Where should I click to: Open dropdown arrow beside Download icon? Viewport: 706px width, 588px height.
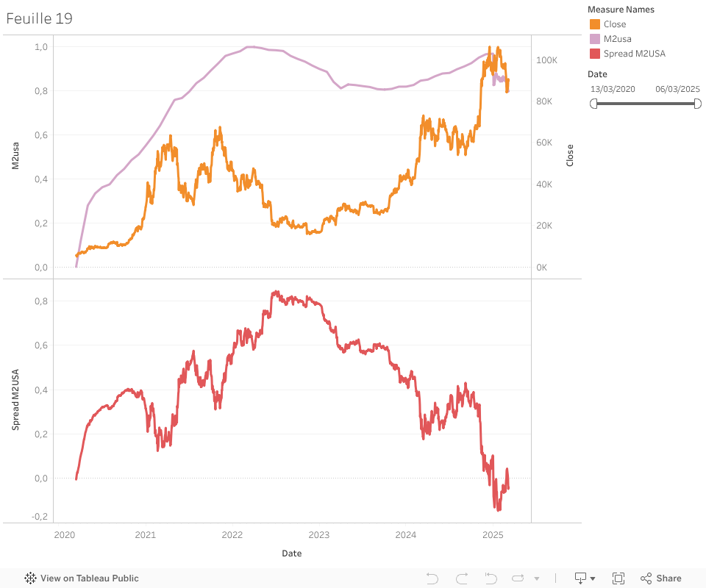593,578
